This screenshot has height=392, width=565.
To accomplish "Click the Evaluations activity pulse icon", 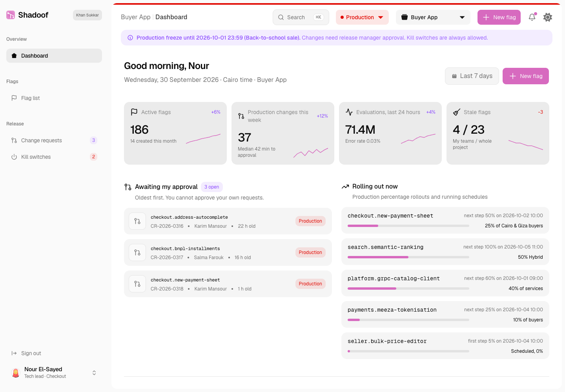I will (349, 112).
